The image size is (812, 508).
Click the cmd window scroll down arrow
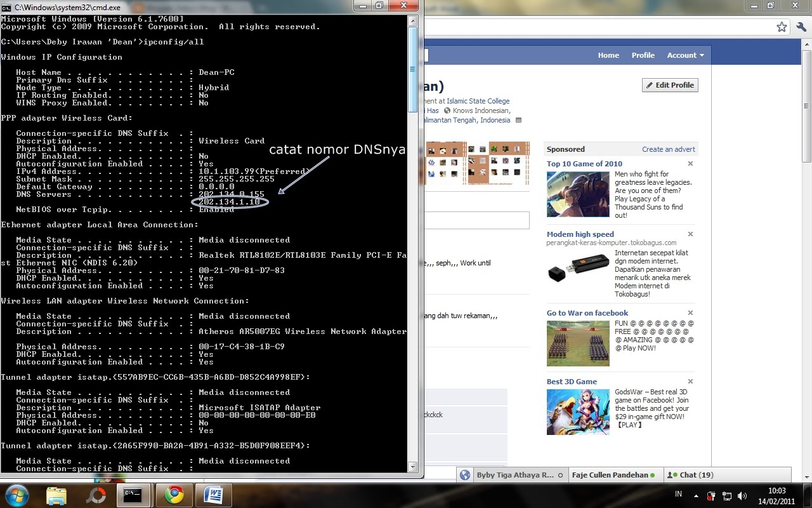413,467
